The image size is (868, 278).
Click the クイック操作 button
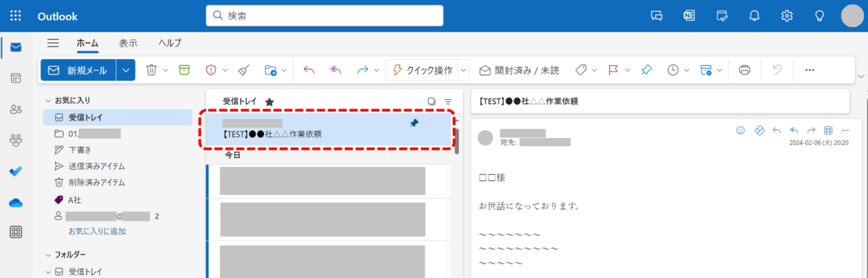pos(422,70)
